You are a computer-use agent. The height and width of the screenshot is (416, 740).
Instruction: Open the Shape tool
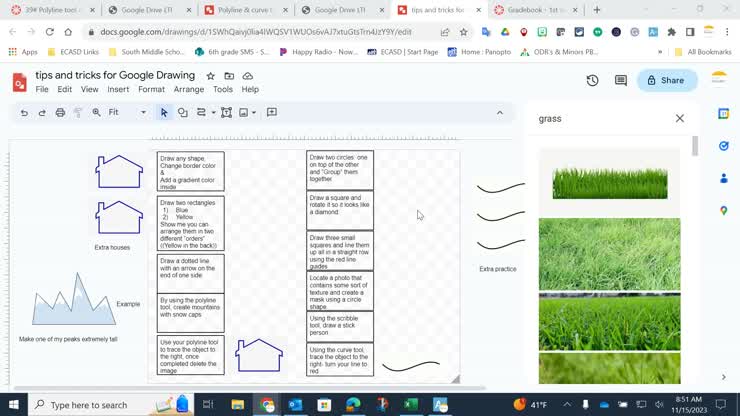click(x=183, y=112)
